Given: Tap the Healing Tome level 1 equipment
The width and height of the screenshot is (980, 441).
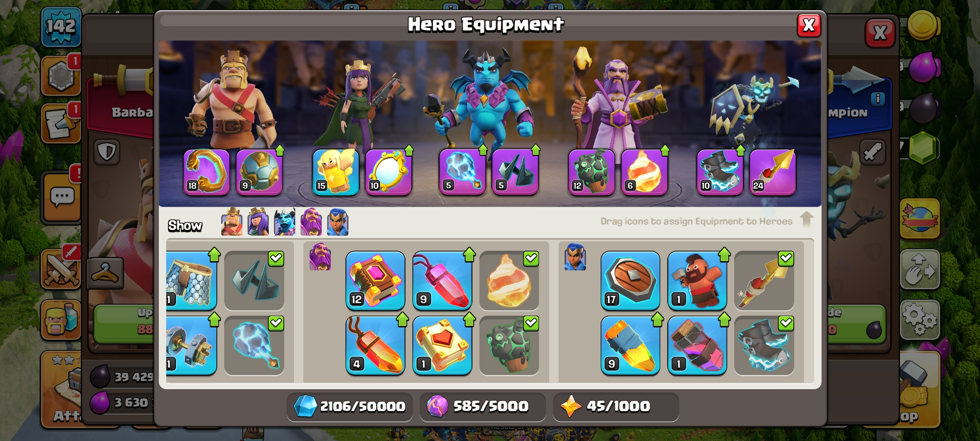Looking at the screenshot, I should [x=442, y=345].
